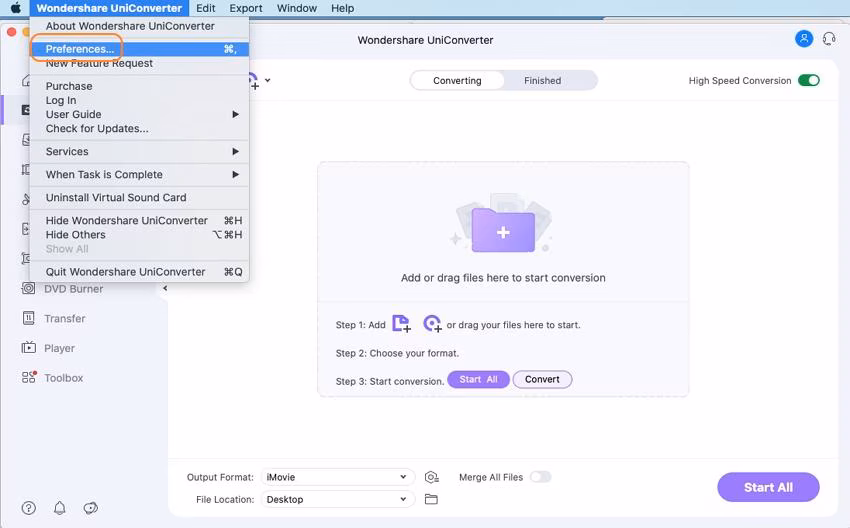Open Toolbox in the sidebar
This screenshot has width=850, height=528.
point(53,378)
